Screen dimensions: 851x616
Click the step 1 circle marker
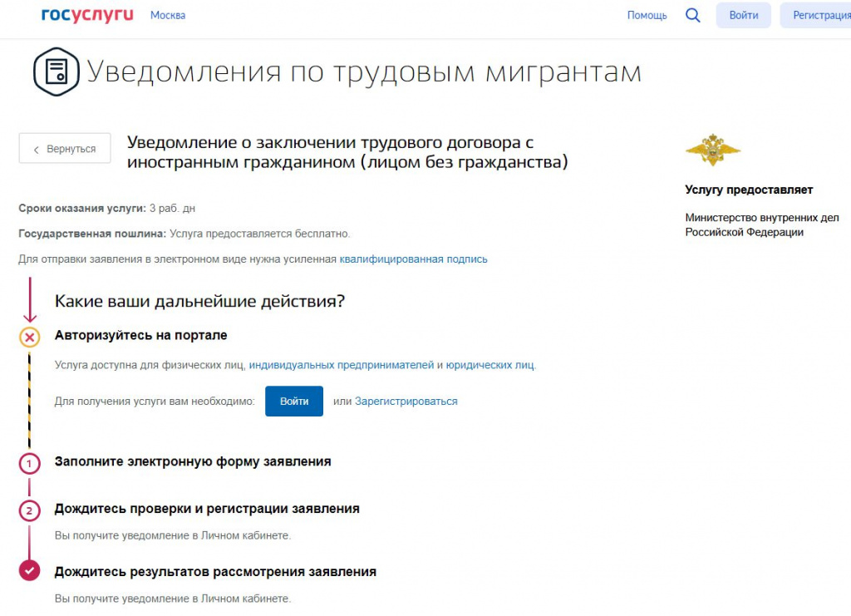click(x=29, y=463)
